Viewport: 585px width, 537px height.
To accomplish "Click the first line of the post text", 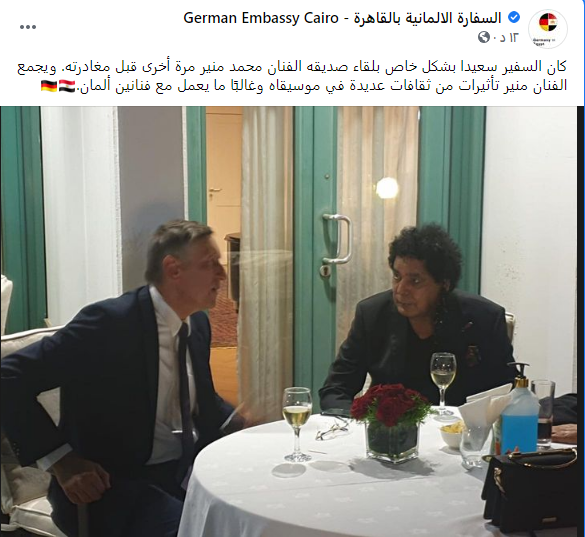I will [x=292, y=67].
